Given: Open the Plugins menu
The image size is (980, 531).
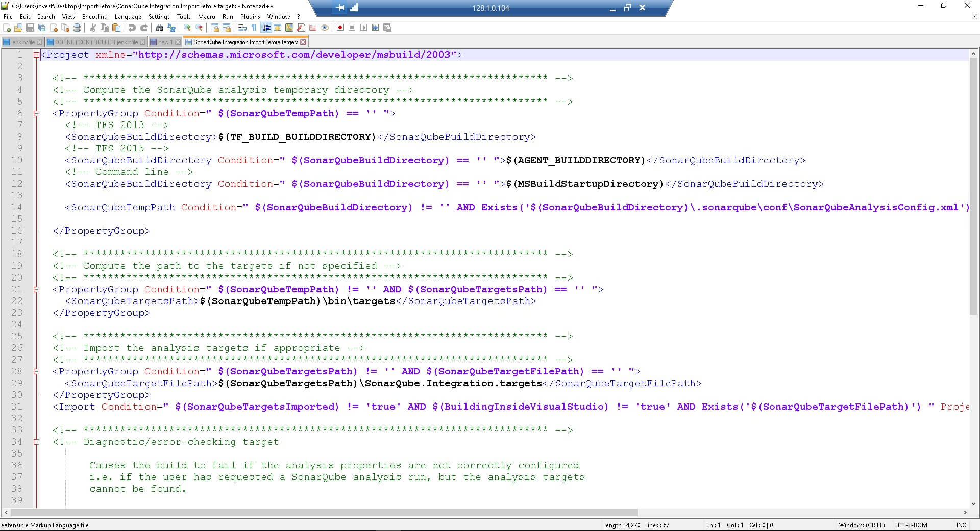Looking at the screenshot, I should click(x=250, y=17).
